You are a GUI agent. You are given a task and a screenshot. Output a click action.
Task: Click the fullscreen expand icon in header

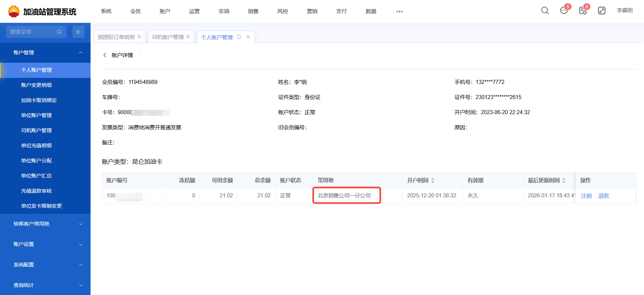[602, 11]
